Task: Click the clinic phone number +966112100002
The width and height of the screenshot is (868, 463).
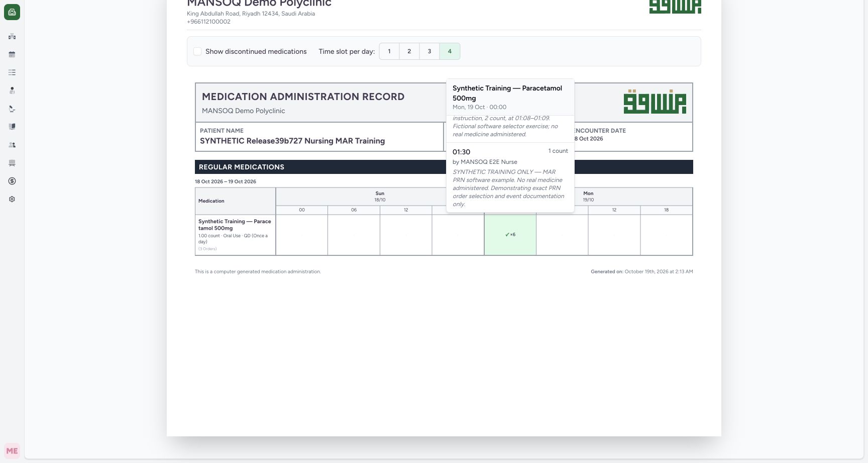Action: coord(208,22)
